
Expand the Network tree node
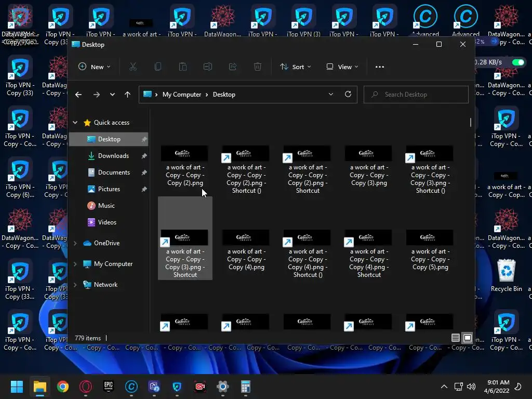pos(75,285)
